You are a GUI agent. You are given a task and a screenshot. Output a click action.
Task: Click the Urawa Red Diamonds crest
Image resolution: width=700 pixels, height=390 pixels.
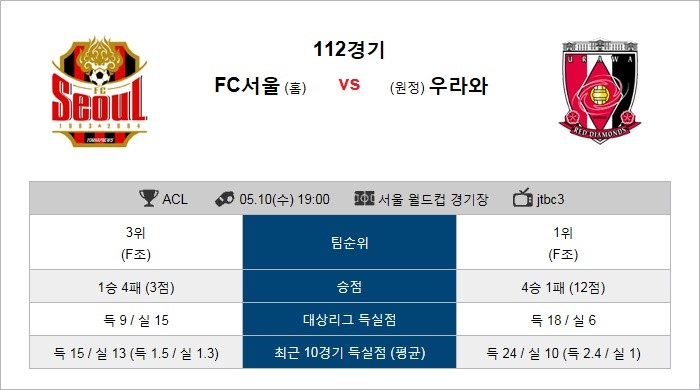600,91
